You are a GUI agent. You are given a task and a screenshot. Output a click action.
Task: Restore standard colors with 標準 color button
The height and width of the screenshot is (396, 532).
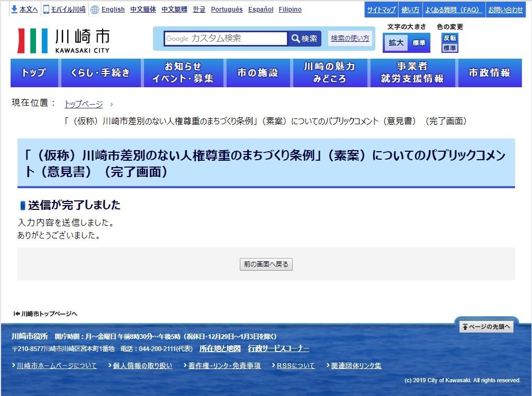point(449,48)
